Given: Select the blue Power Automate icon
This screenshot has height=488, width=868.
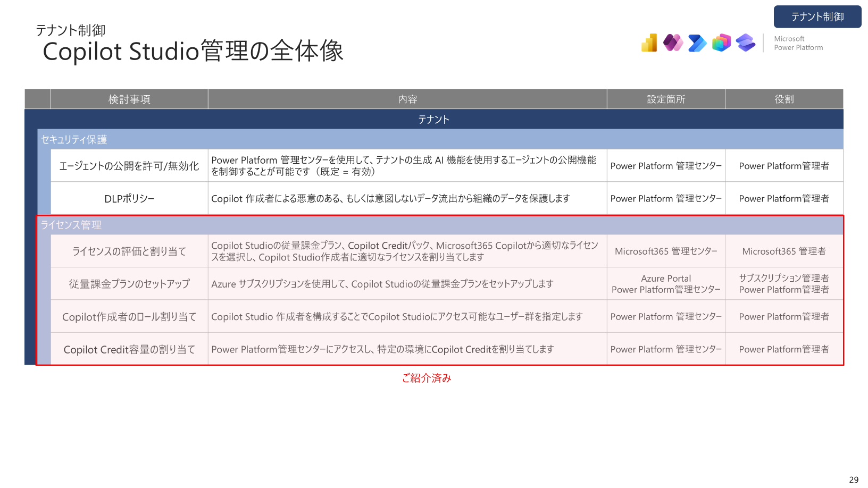Looking at the screenshot, I should 697,43.
